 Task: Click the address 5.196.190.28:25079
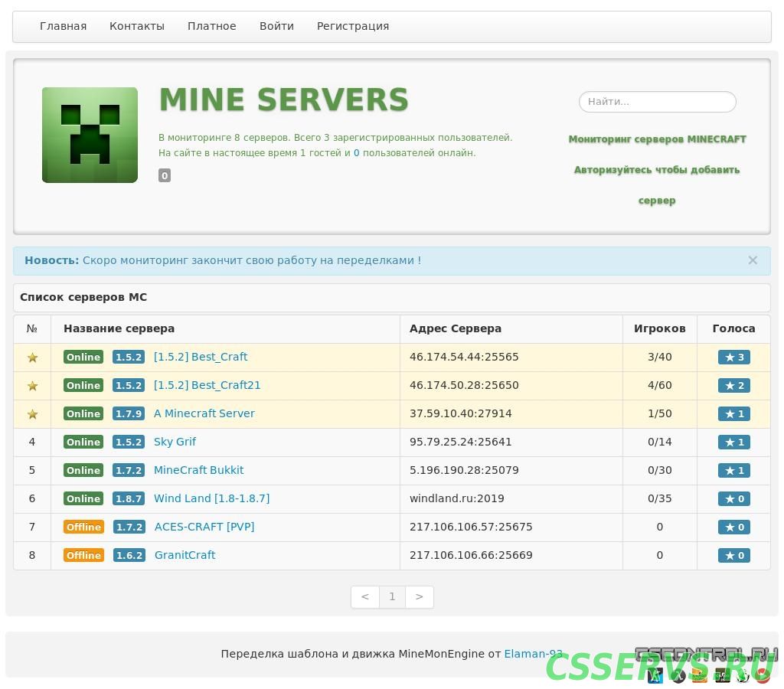(x=464, y=470)
